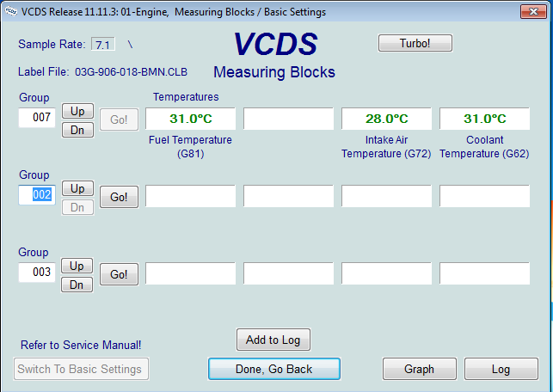Image resolution: width=553 pixels, height=392 pixels.
Task: Decrement group 003 with Dn button
Action: (77, 285)
